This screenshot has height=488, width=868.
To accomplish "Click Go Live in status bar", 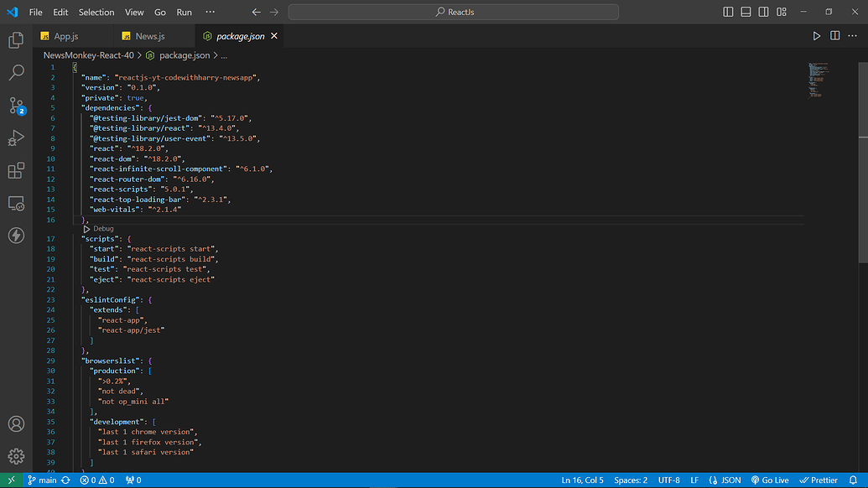I will coord(770,480).
